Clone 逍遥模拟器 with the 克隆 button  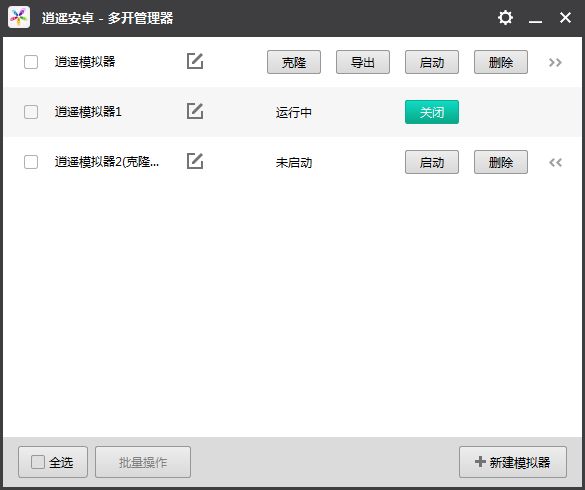pos(294,62)
